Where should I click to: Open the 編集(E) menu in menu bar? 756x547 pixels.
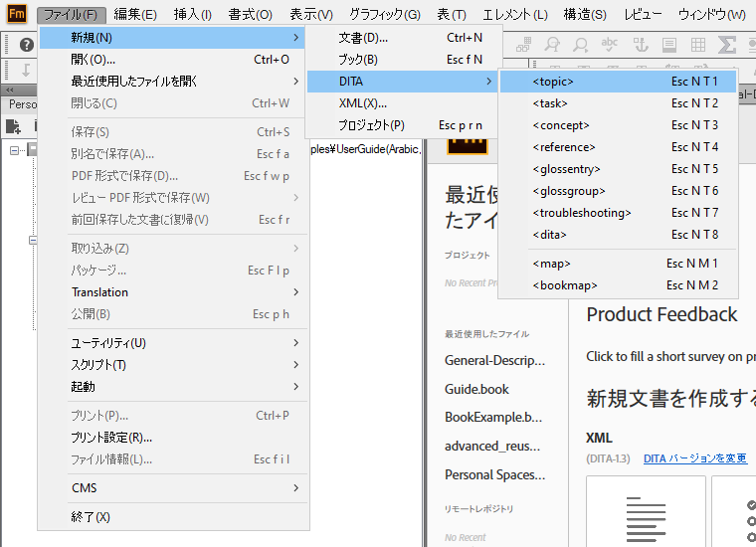pos(135,15)
